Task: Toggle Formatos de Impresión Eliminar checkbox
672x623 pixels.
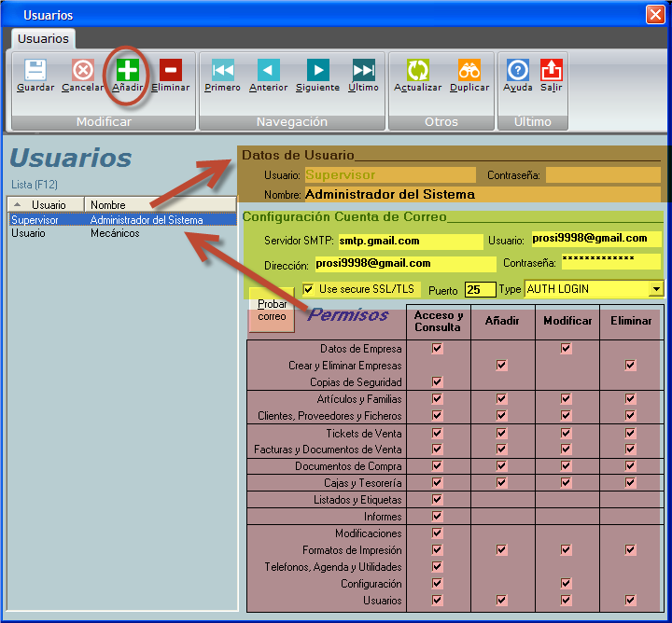Action: coord(630,549)
